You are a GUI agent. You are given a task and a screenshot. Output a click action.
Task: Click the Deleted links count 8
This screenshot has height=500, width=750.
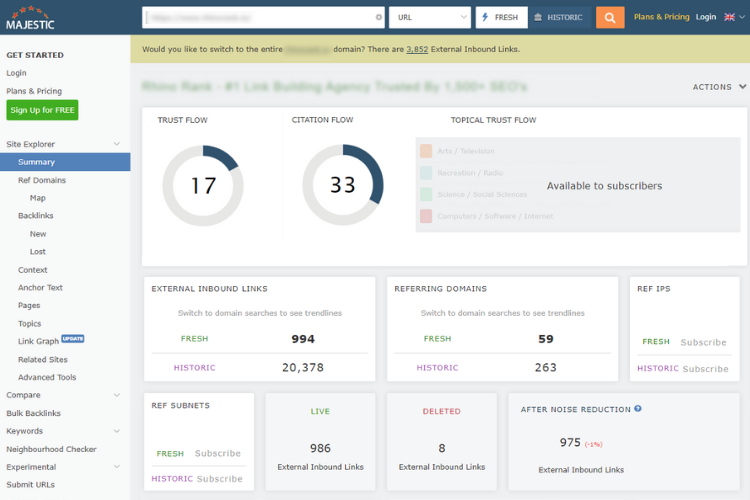(441, 448)
